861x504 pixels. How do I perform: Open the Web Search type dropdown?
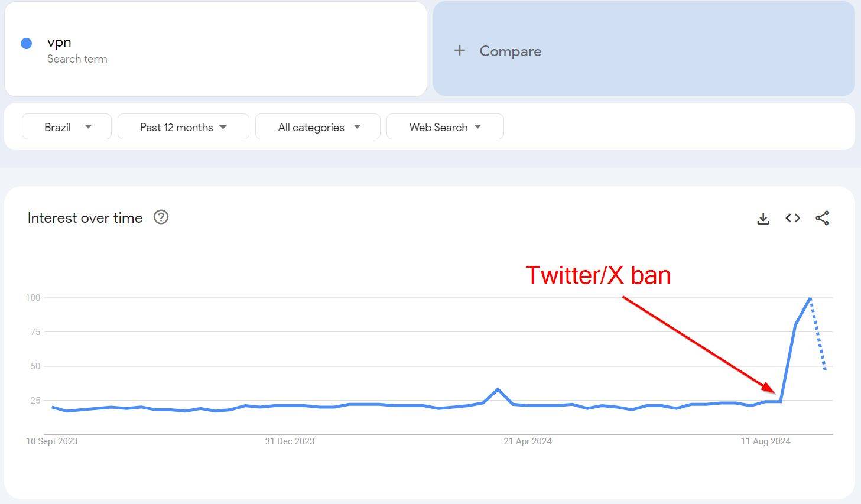[445, 126]
